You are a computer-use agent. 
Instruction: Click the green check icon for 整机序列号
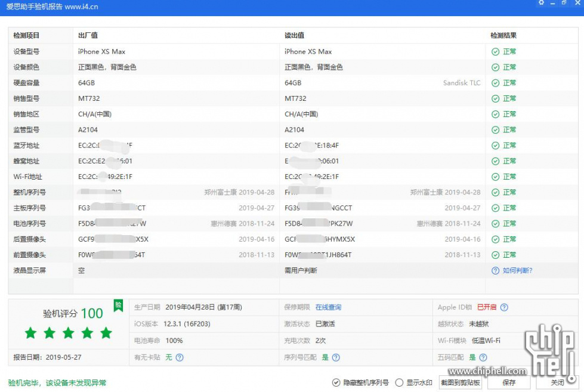click(495, 193)
